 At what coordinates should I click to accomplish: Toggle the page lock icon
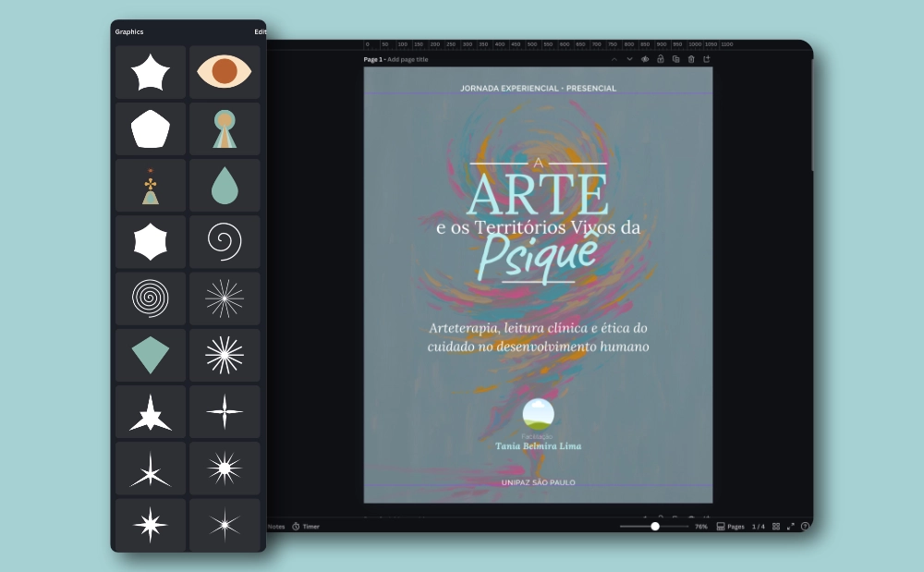pos(661,59)
